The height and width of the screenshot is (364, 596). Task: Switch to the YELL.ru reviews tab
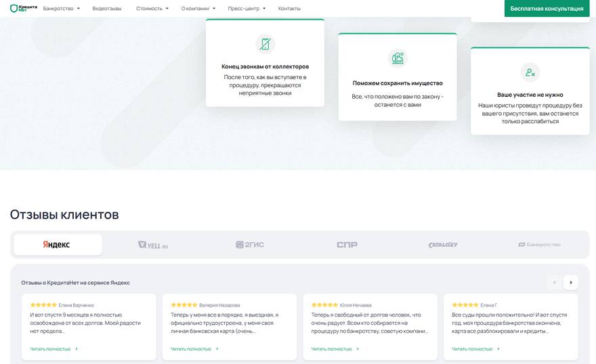coord(153,244)
